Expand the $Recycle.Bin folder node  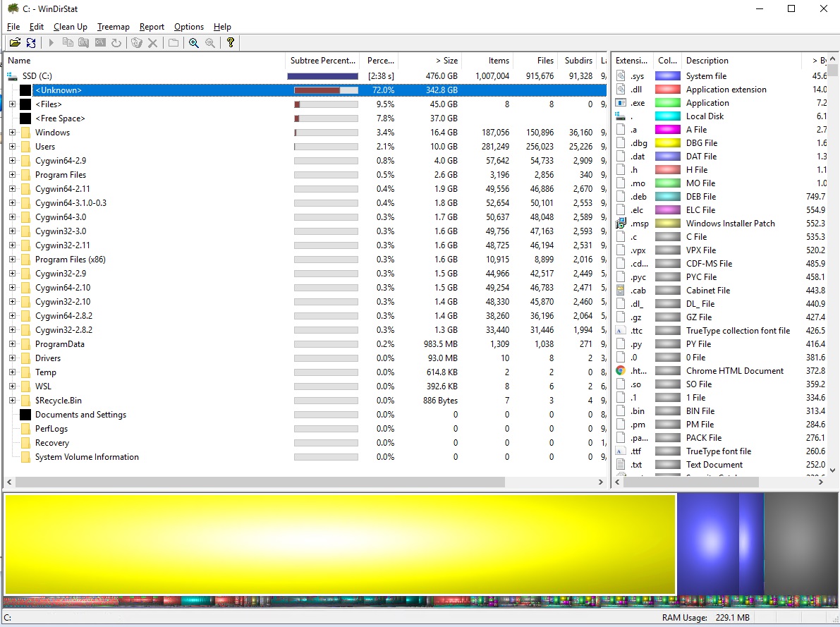click(12, 401)
